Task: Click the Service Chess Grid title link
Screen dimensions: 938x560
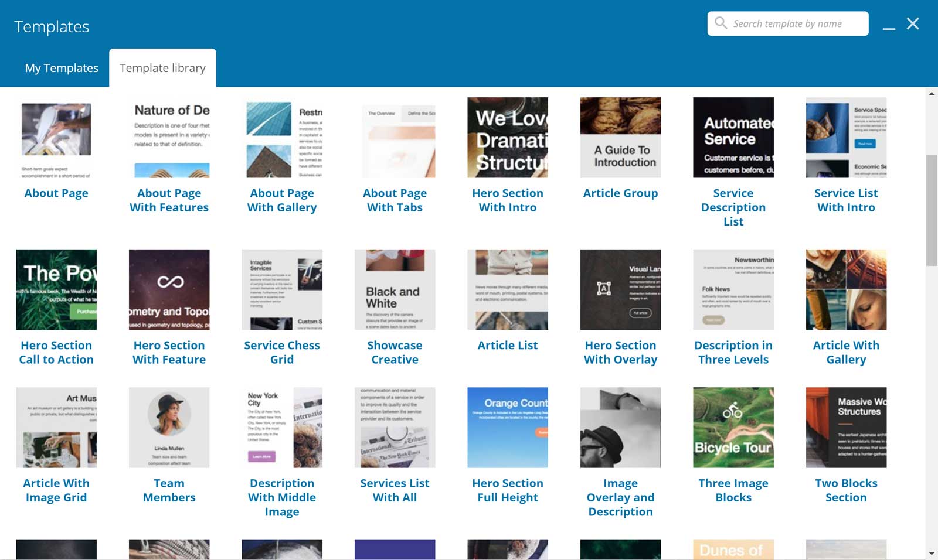Action: pyautogui.click(x=282, y=353)
